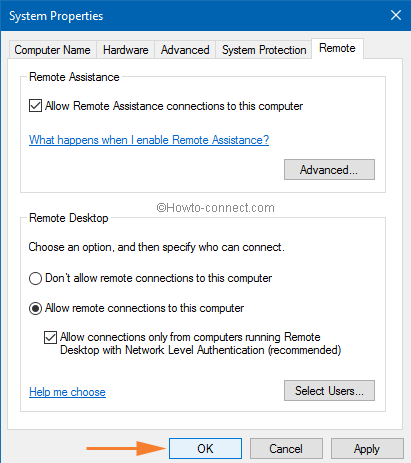Click the Network Level Authentication label text

click(200, 344)
